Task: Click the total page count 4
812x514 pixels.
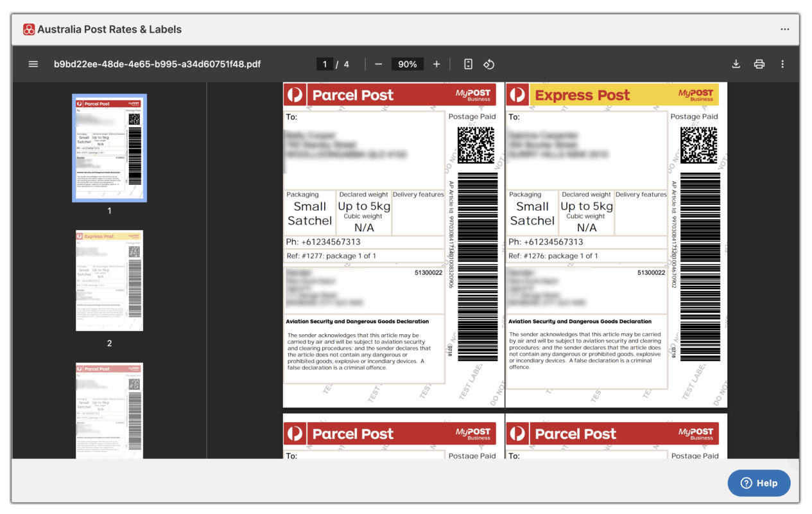Action: (x=347, y=64)
